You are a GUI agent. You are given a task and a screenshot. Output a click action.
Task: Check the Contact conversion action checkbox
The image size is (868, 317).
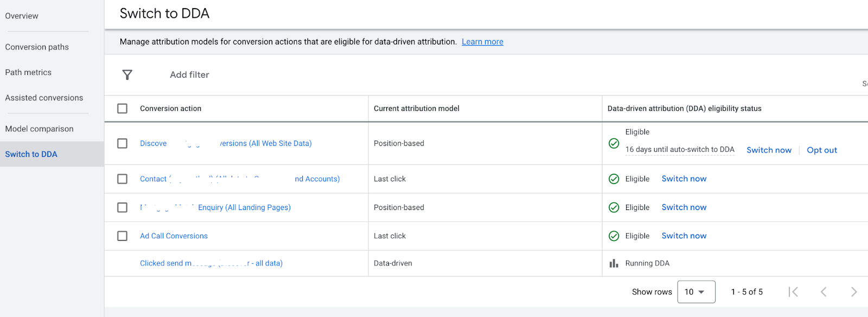point(123,179)
